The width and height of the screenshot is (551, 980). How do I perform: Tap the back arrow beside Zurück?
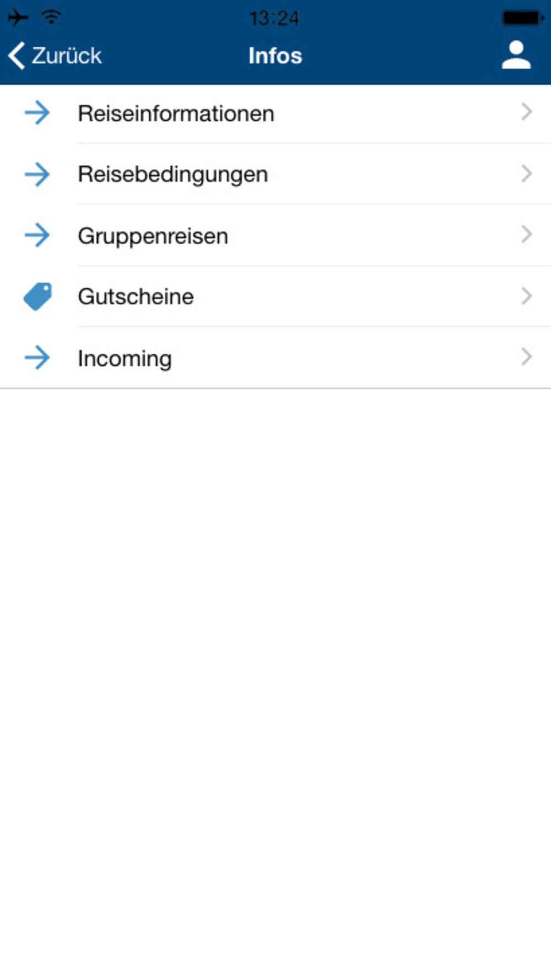pyautogui.click(x=17, y=56)
